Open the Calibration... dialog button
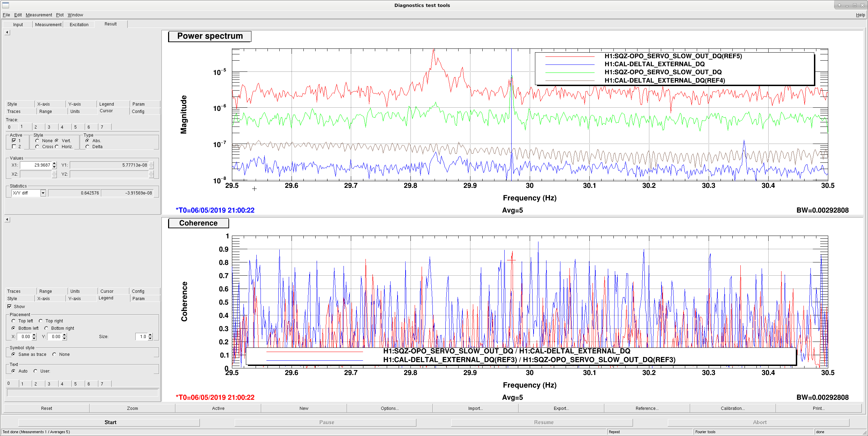This screenshot has height=436, width=868. (733, 408)
